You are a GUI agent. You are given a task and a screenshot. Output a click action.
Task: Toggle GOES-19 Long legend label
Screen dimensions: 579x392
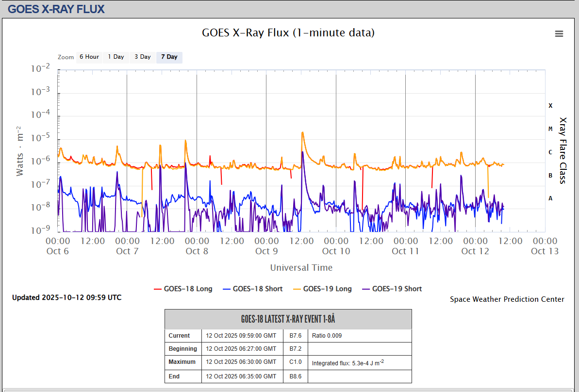pos(327,289)
